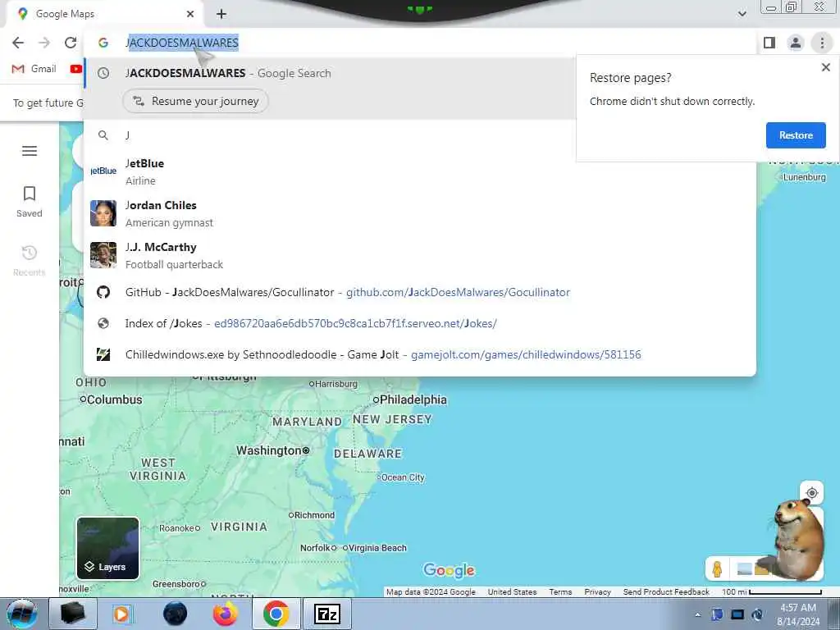This screenshot has width=840, height=630.
Task: Click the Restore button
Action: [796, 135]
